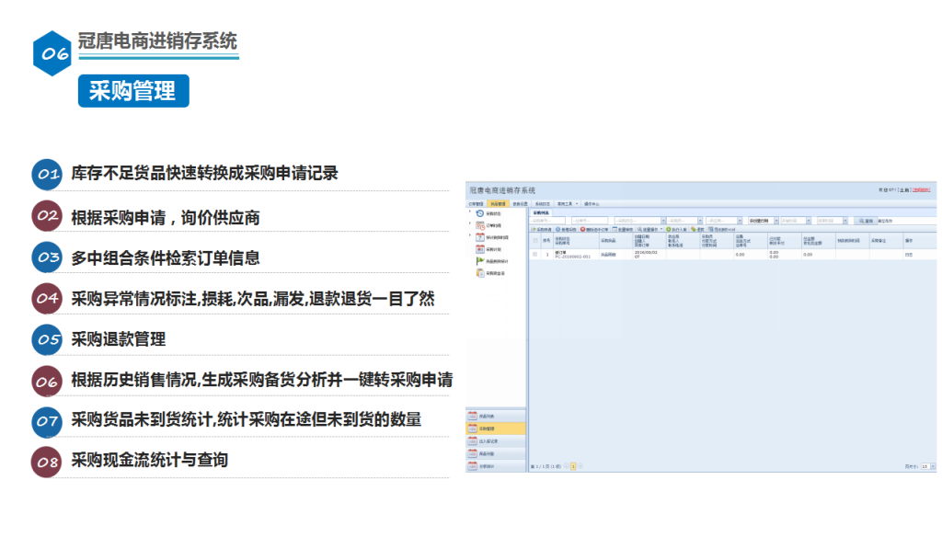
Task: Click the export to Excel toolbar icon
Action: 711,229
